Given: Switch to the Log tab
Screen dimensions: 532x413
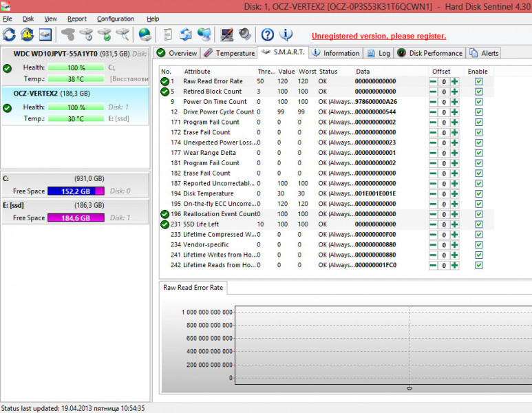Looking at the screenshot, I should click(x=379, y=53).
